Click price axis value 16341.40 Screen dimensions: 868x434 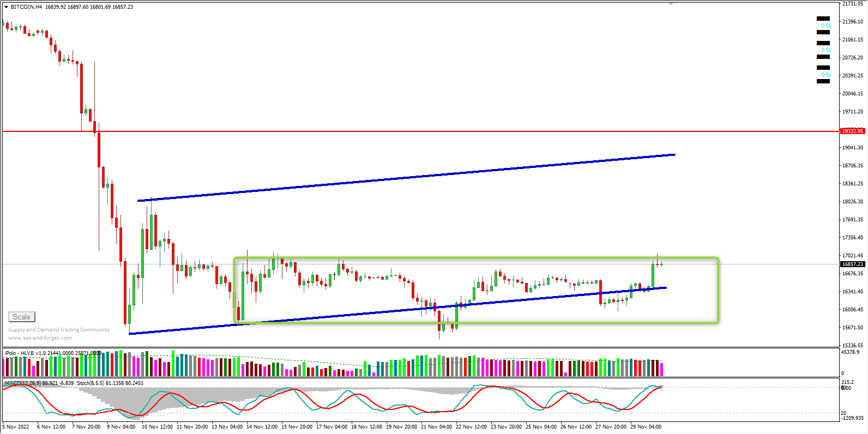[x=853, y=292]
